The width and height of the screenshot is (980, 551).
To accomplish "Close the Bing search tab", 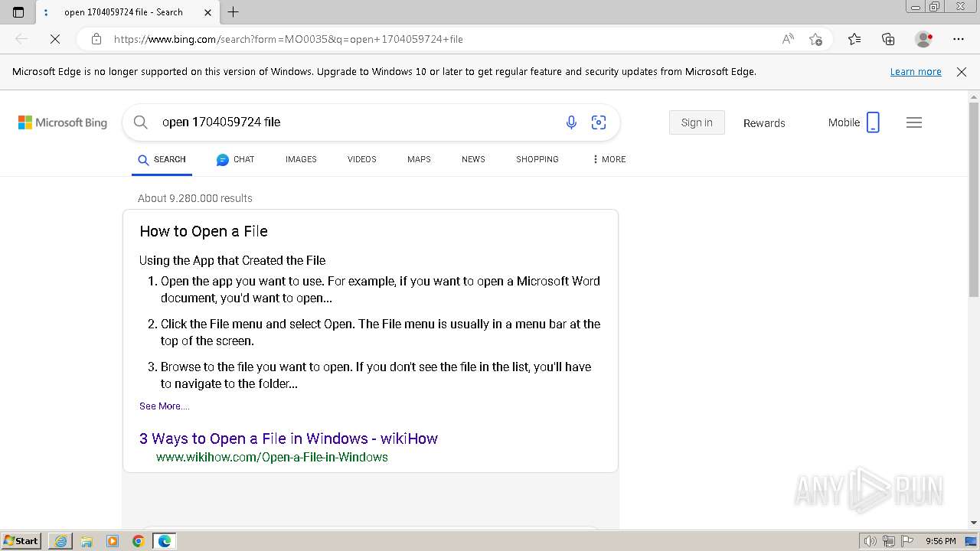I will (x=208, y=12).
